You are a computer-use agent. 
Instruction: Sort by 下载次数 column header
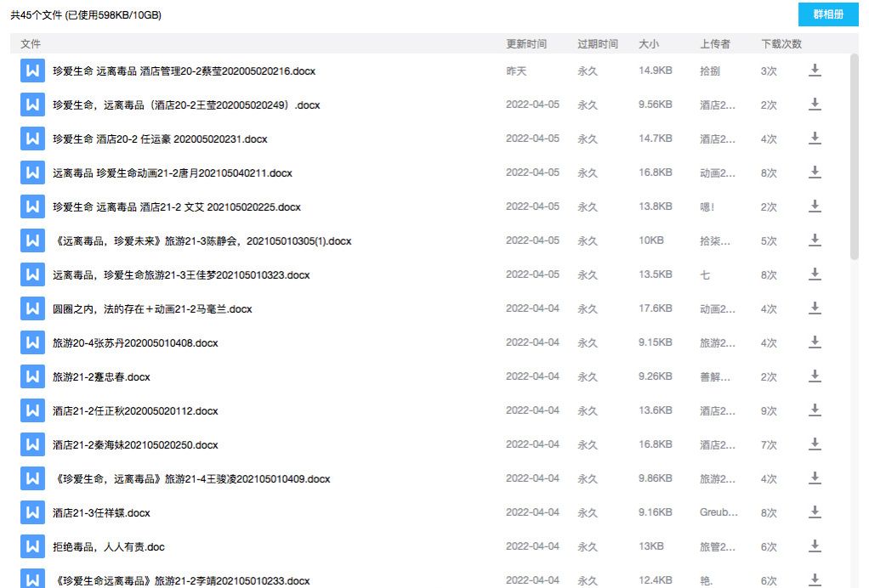(x=781, y=43)
